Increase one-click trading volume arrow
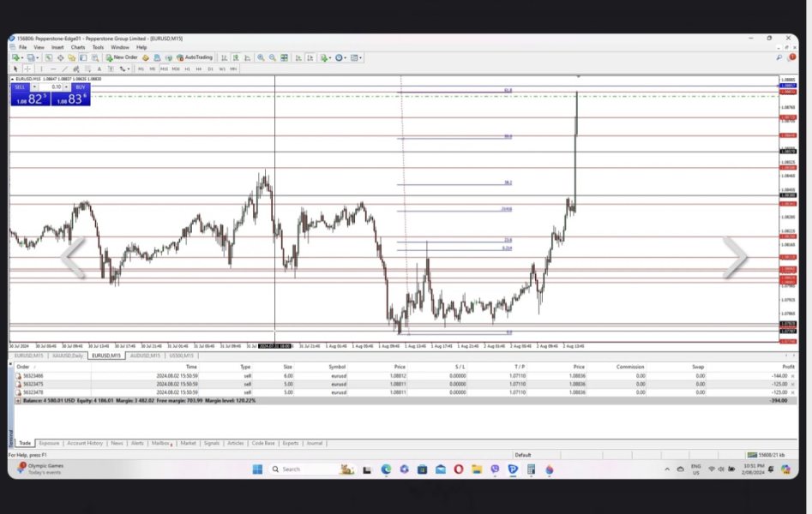Viewport: 812px width, 514px height. [x=66, y=87]
